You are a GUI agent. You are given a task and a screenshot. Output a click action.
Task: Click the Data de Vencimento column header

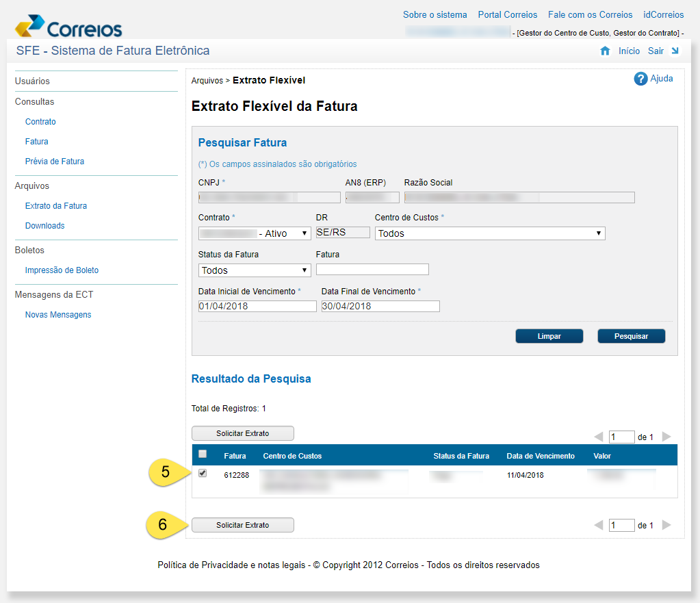point(541,456)
